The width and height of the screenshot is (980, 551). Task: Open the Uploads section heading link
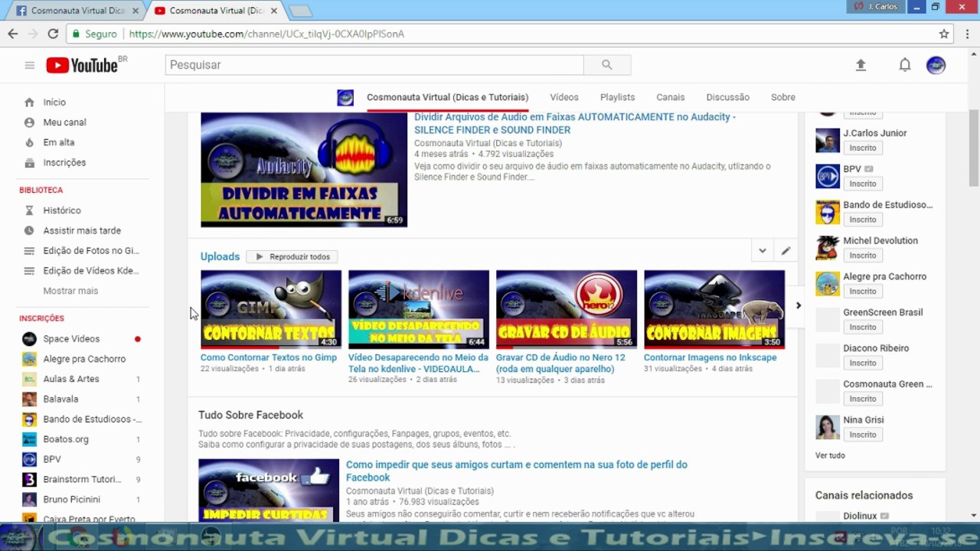coord(220,256)
